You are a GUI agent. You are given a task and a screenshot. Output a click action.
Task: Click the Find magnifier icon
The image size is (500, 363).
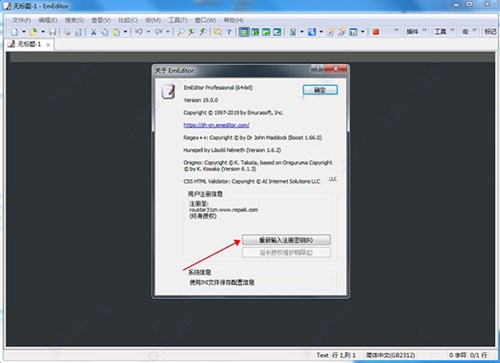click(180, 32)
